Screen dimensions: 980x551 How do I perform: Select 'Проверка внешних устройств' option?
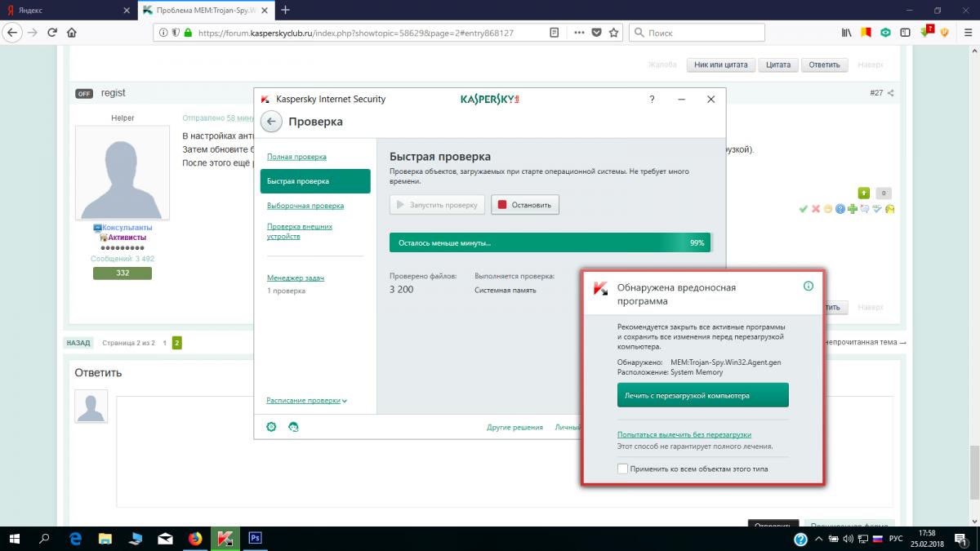click(x=300, y=231)
